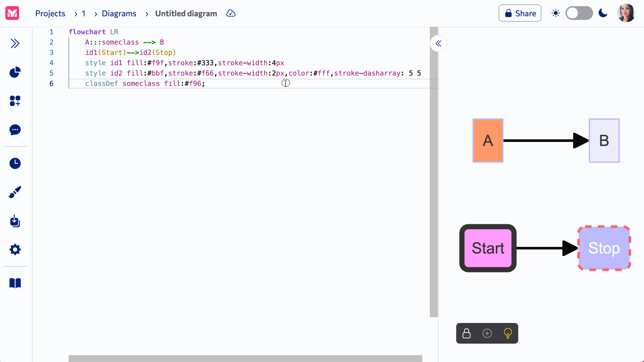Open your profile avatar menu

(626, 13)
